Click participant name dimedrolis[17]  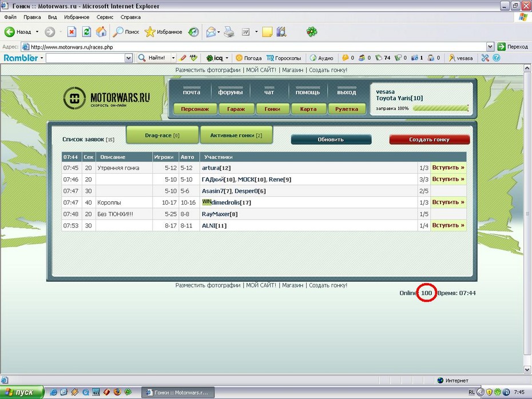231,202
